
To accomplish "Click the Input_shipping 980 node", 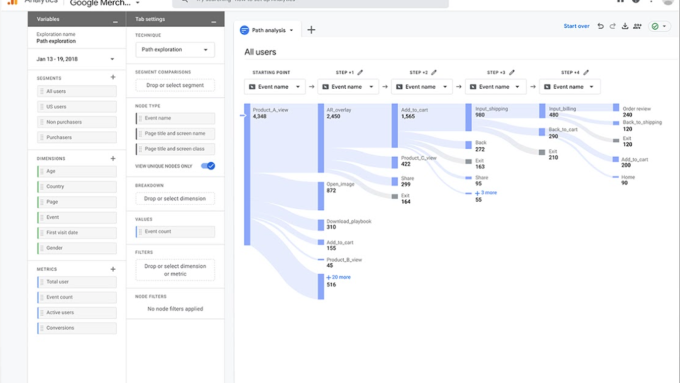I will [x=468, y=117].
